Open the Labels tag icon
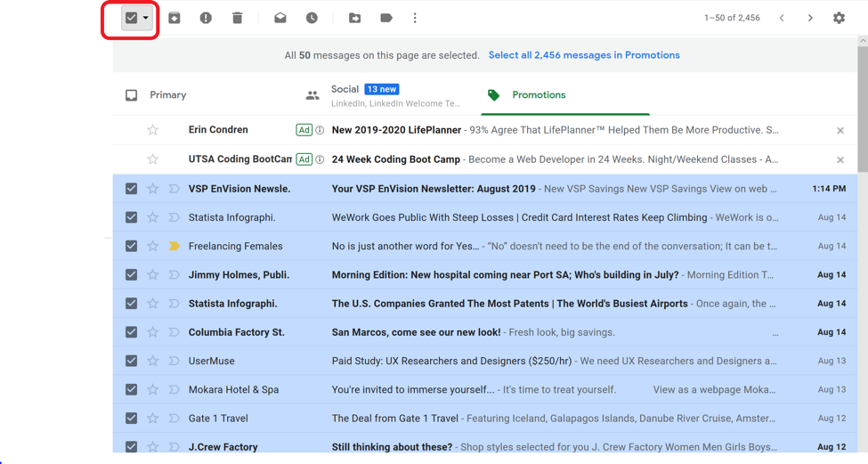The image size is (868, 464). (385, 18)
